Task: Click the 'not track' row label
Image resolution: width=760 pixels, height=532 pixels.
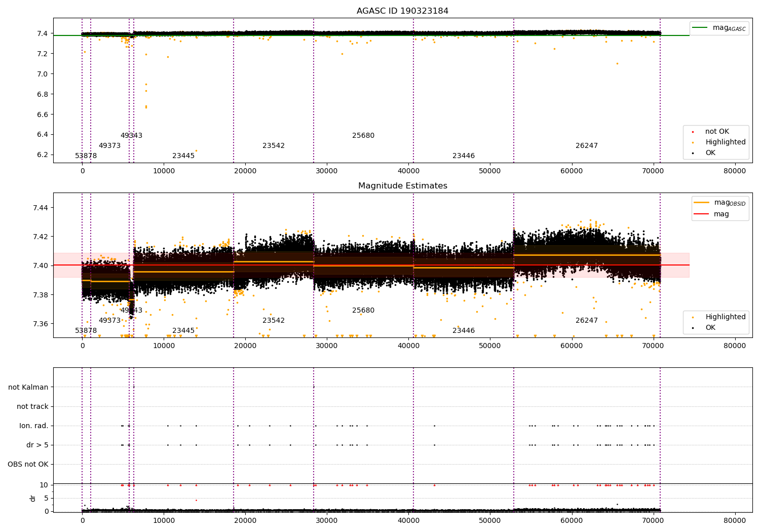Action: [x=32, y=407]
